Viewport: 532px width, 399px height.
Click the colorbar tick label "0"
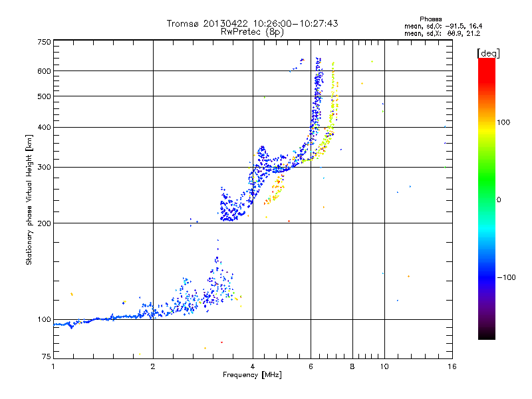pyautogui.click(x=499, y=199)
